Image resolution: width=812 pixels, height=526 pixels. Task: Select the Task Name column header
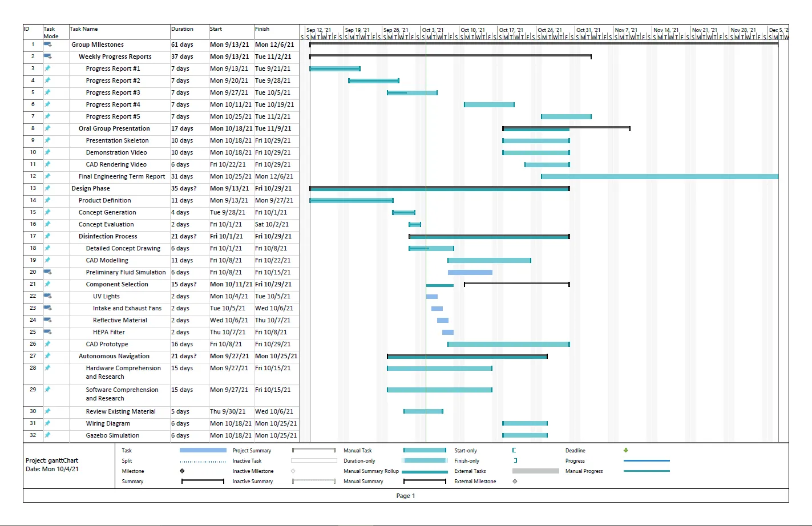[84, 29]
